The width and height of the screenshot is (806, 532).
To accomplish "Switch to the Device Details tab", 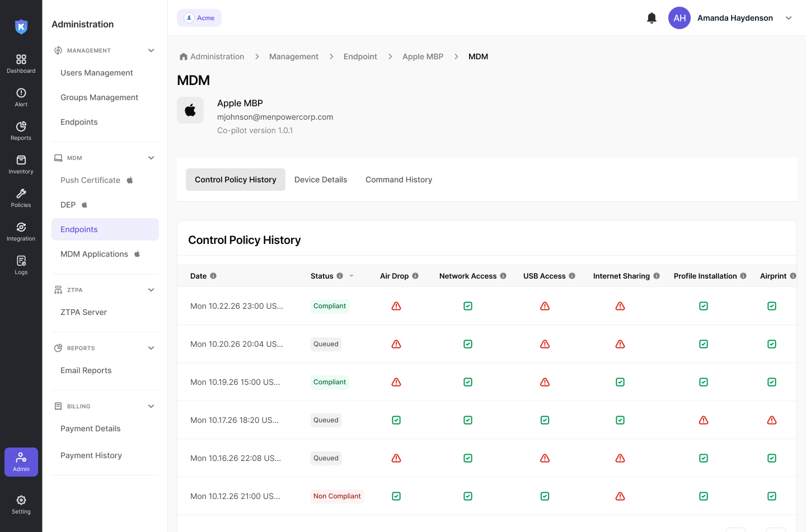I will 321,180.
